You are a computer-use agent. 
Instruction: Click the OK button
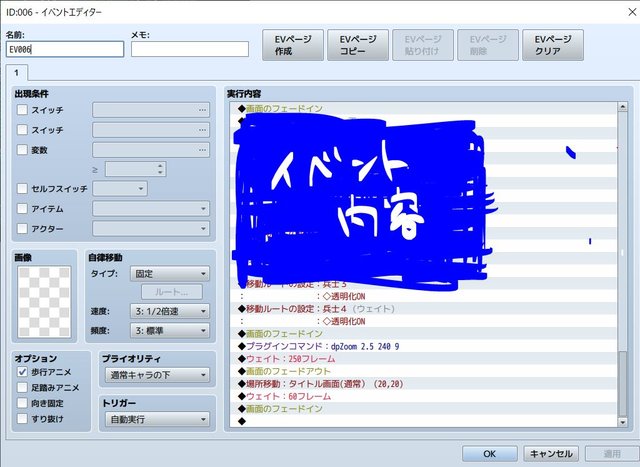[490, 454]
